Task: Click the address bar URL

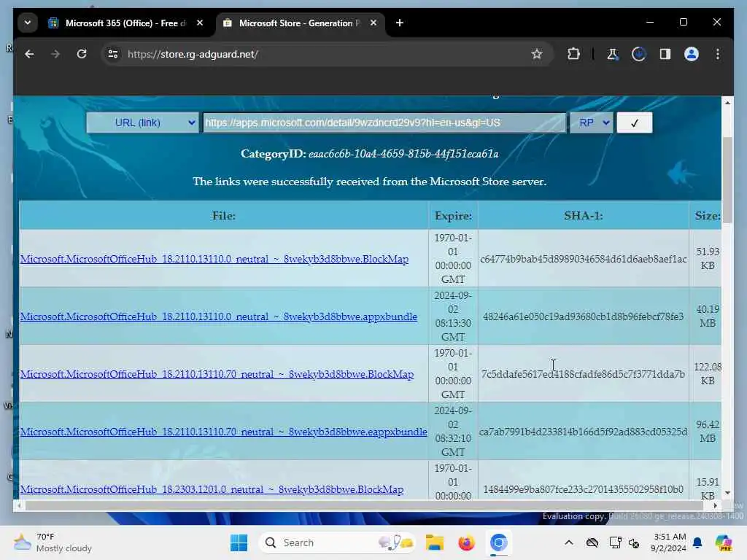Action: tap(193, 54)
